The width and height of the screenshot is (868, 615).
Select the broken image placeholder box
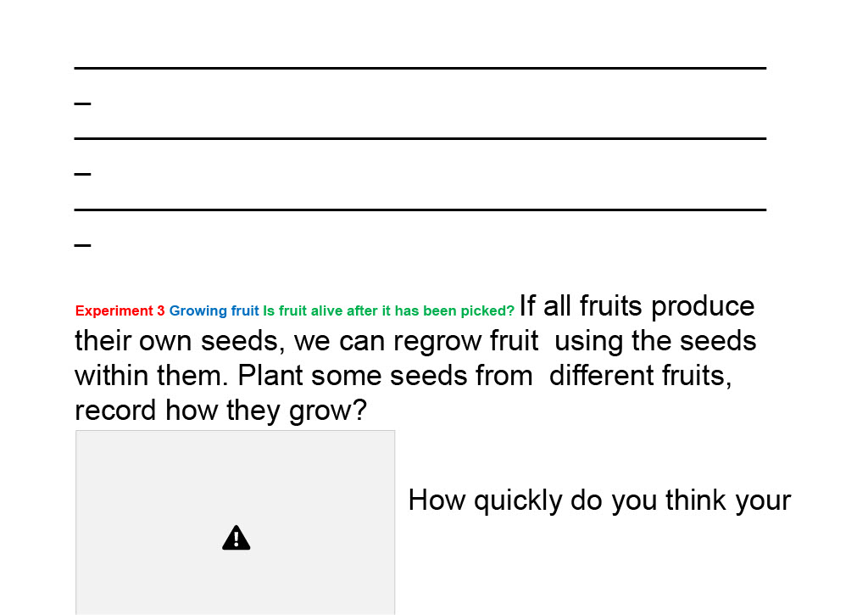236,523
